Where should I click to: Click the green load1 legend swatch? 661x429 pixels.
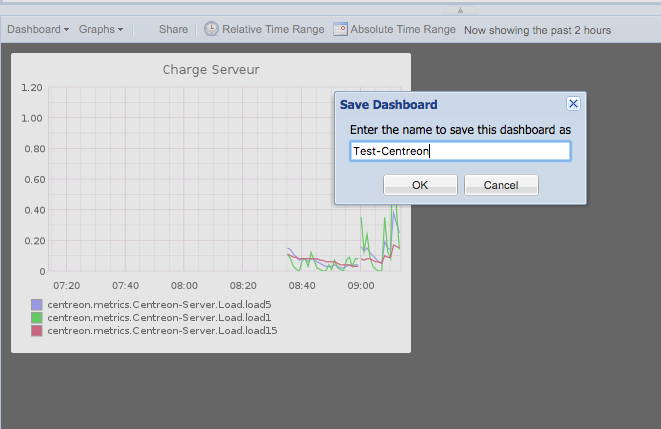[x=37, y=317]
